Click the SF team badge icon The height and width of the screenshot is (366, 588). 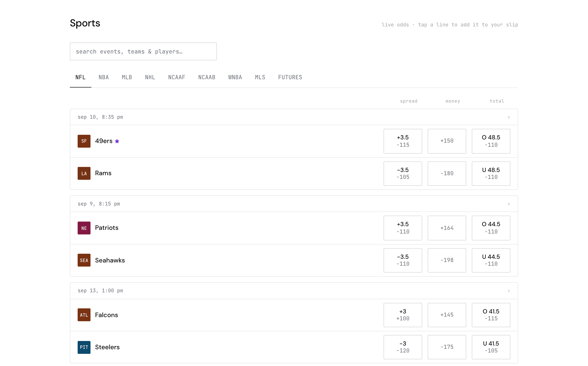coord(84,141)
